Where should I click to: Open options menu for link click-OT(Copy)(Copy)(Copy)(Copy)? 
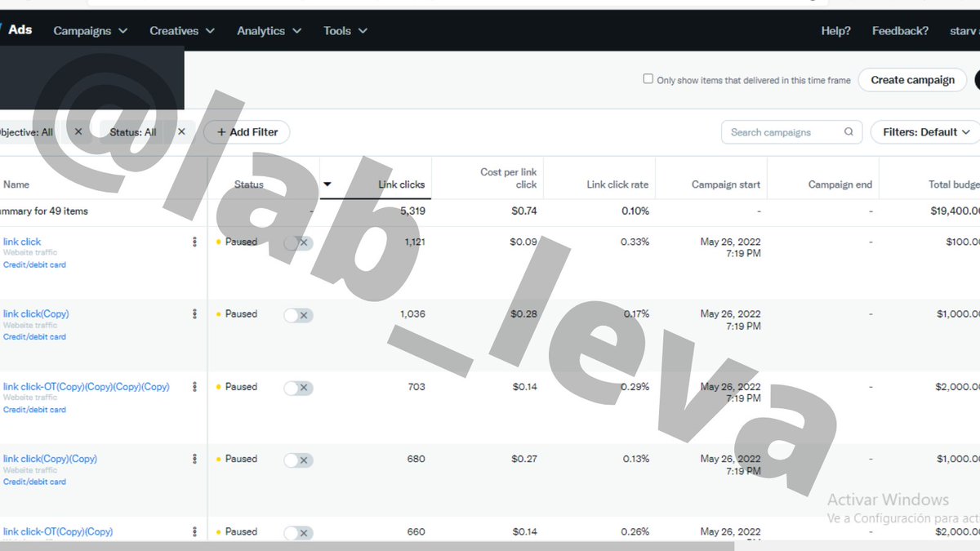(x=194, y=386)
